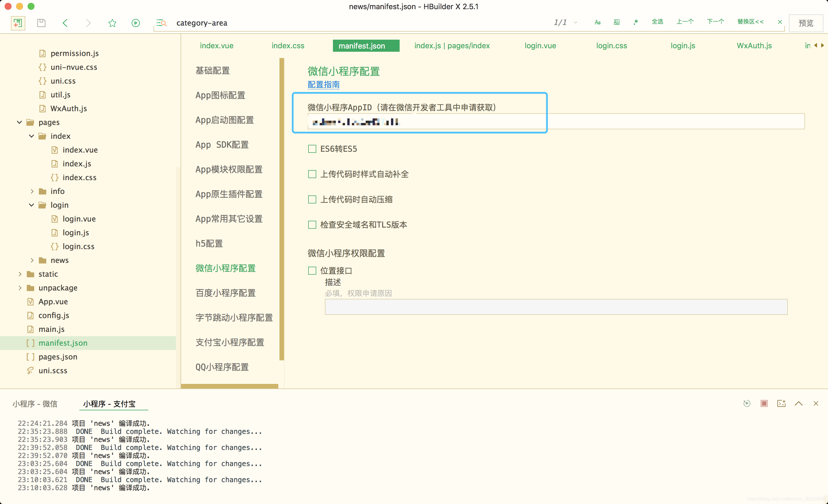Check 上传代码时自动压缩 option
828x504 pixels.
click(312, 199)
